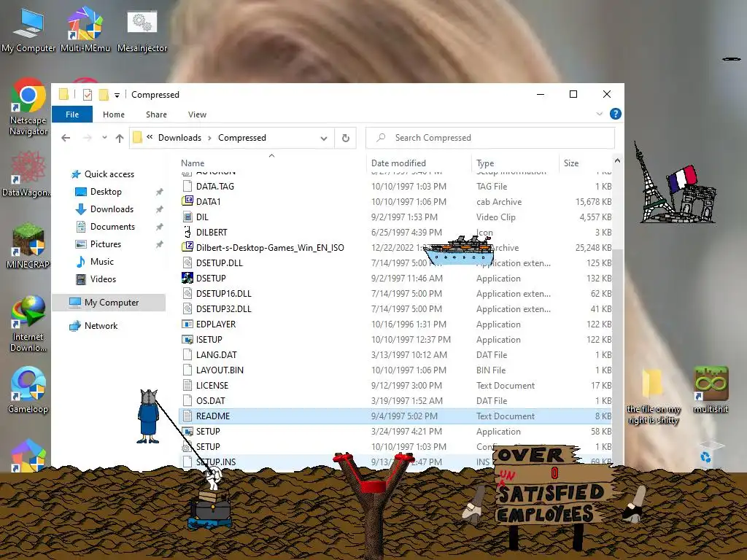Image resolution: width=747 pixels, height=560 pixels.
Task: Switch to the Share ribbon tab
Action: [x=156, y=114]
